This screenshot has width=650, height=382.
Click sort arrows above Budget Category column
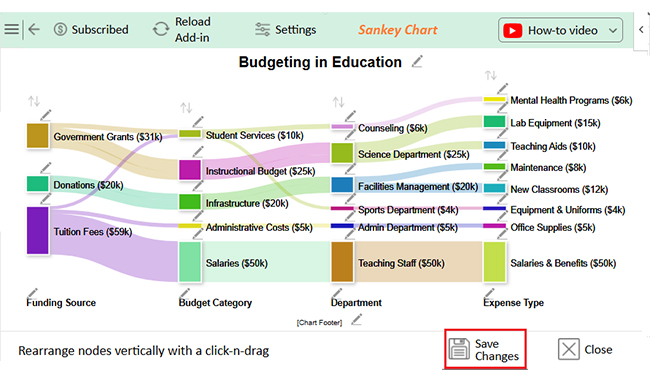point(186,108)
